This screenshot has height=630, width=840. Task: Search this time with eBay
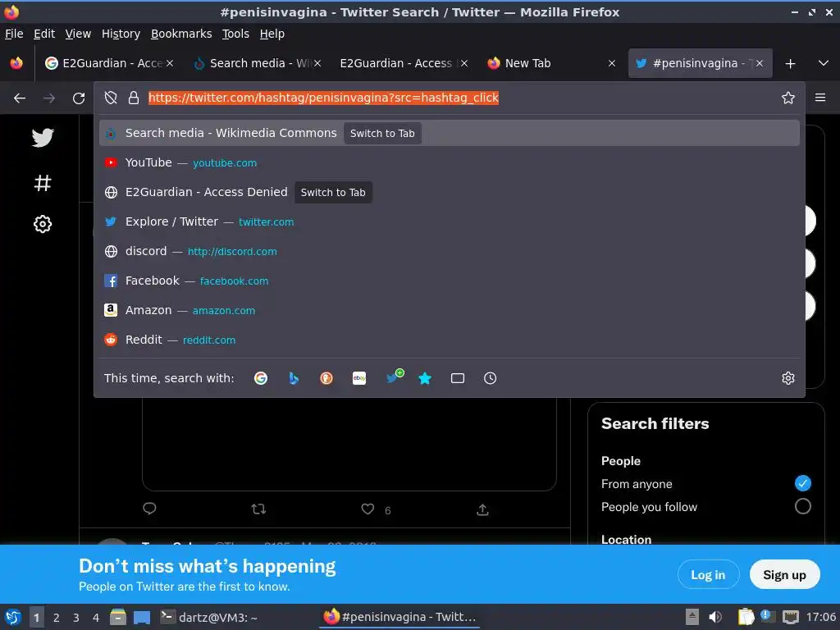pyautogui.click(x=359, y=378)
